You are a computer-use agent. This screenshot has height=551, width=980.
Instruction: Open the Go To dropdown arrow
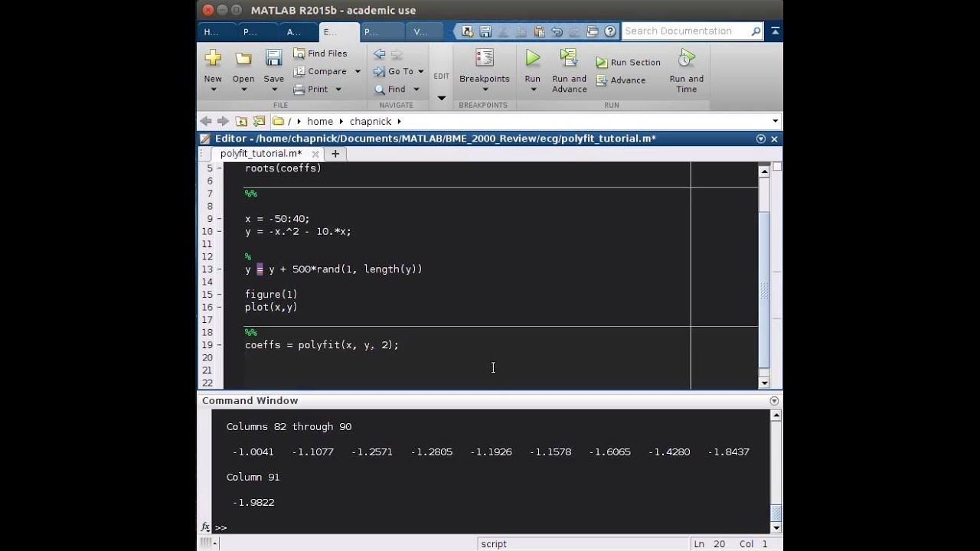coord(421,71)
